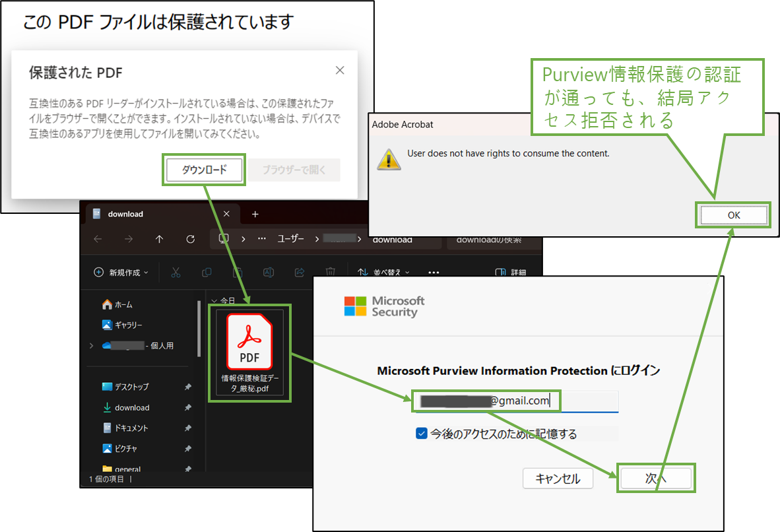780x532 pixels.
Task: Toggle the 今後のアクセスのために記憶する checkbox
Action: 421,433
